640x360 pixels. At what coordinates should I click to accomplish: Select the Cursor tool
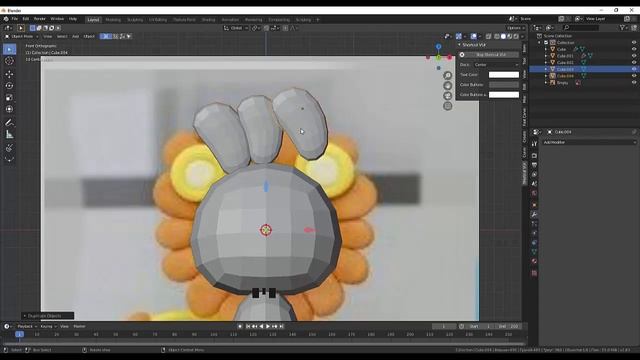(x=9, y=61)
